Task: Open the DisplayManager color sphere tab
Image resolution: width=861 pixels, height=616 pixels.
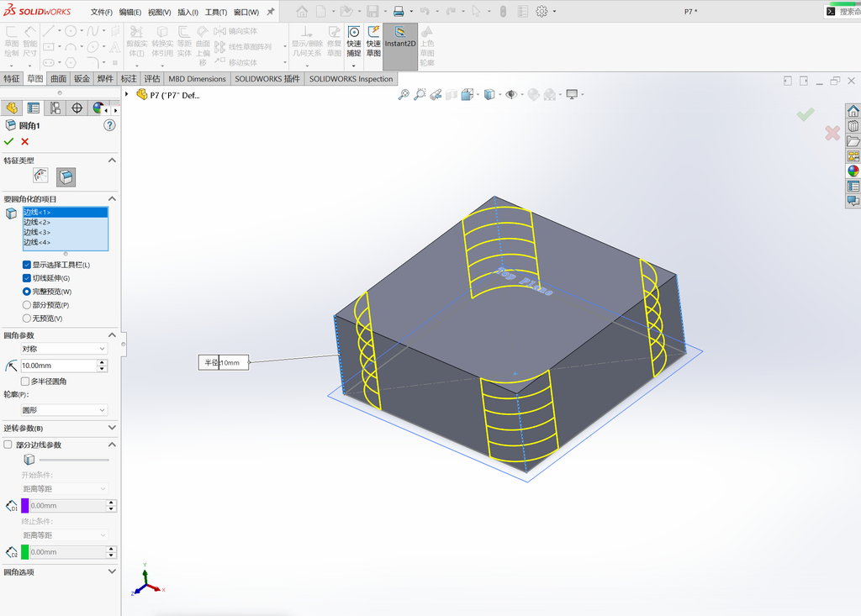Action: (98, 108)
